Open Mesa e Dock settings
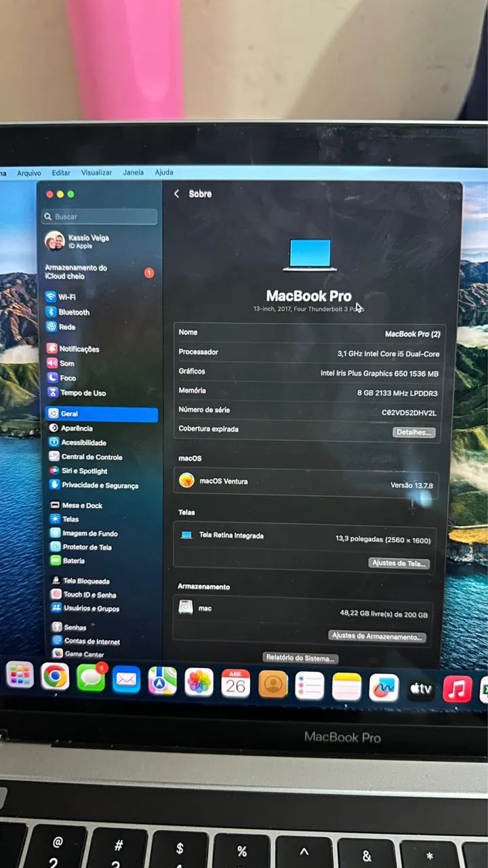The height and width of the screenshot is (868, 488). point(77,505)
